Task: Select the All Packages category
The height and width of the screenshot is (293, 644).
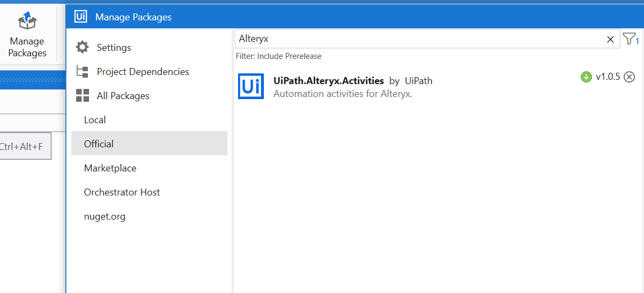Action: [x=123, y=96]
